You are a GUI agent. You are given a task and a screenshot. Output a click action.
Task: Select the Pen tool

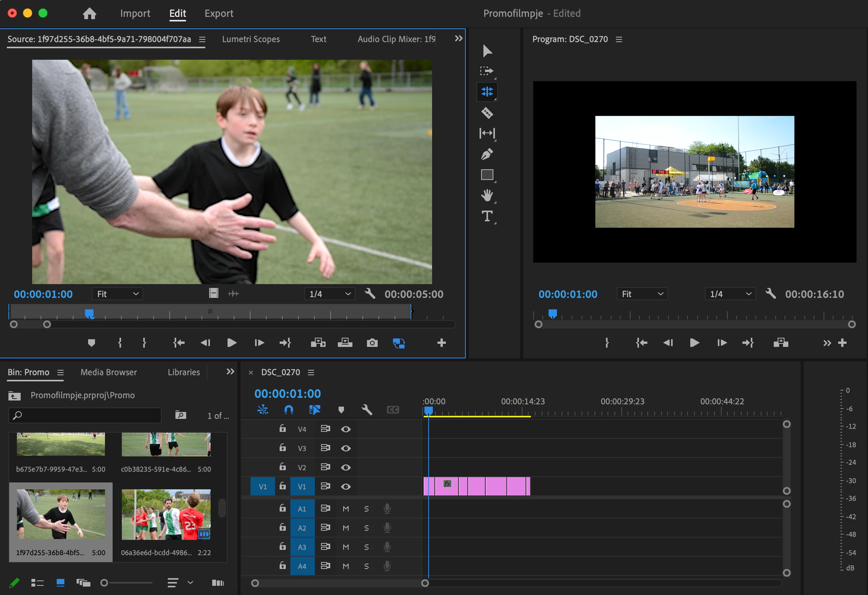(x=487, y=154)
